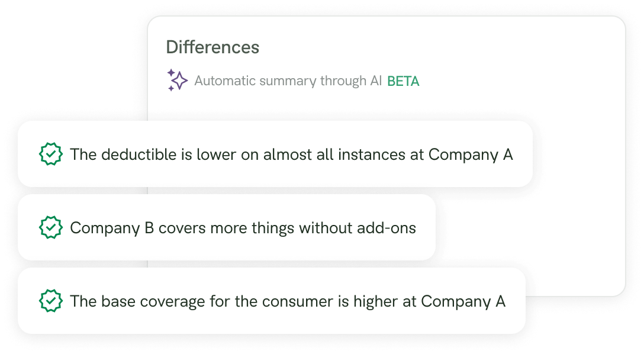Viewport: 644px width, 354px height.
Task: Click the Differences heading
Action: pyautogui.click(x=212, y=47)
